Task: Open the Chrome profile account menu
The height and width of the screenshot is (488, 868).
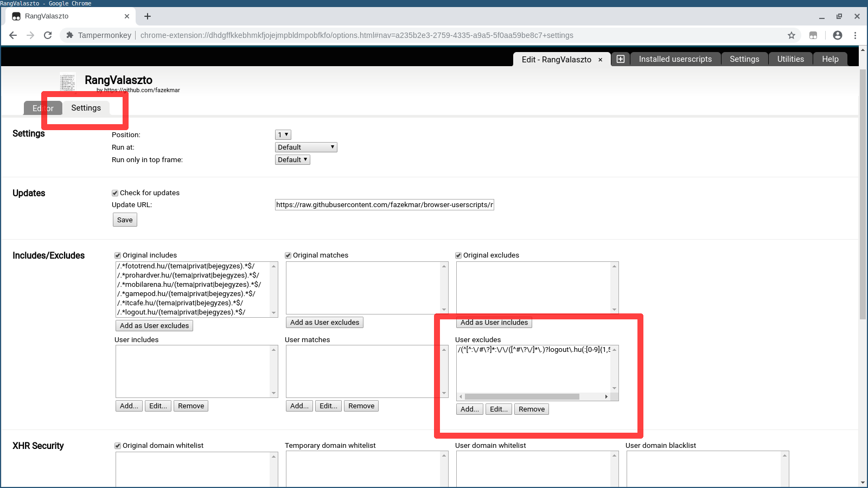Action: click(838, 35)
